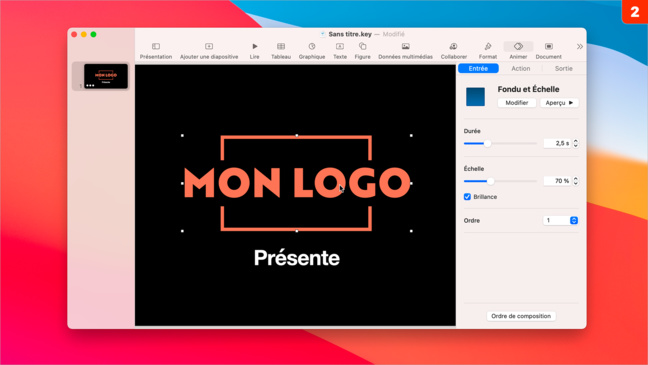The image size is (648, 365).
Task: Preview animation with Aperçu button
Action: click(560, 103)
